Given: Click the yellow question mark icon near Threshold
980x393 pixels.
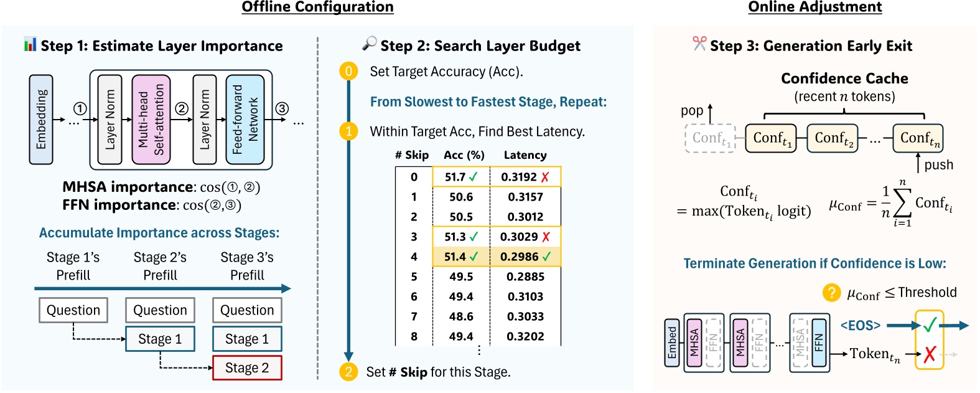Looking at the screenshot, I should pyautogui.click(x=831, y=292).
